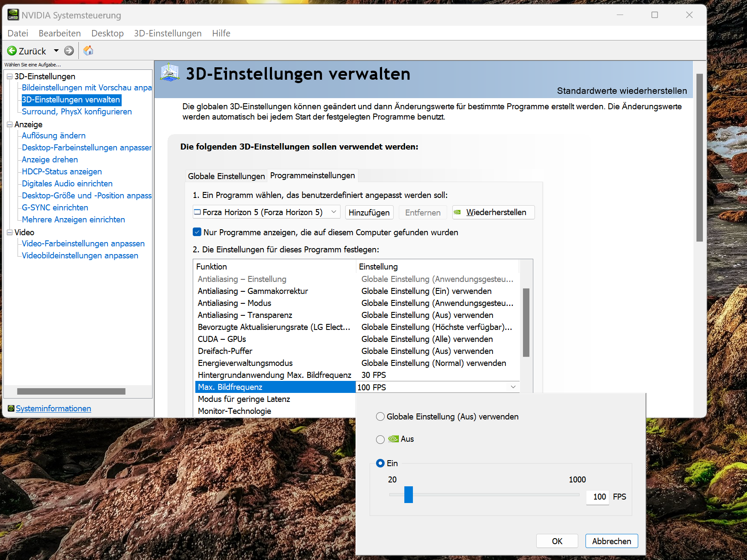Viewport: 747px width, 560px height.
Task: Select 'Dreifach-Puffer' setting row
Action: tap(357, 351)
